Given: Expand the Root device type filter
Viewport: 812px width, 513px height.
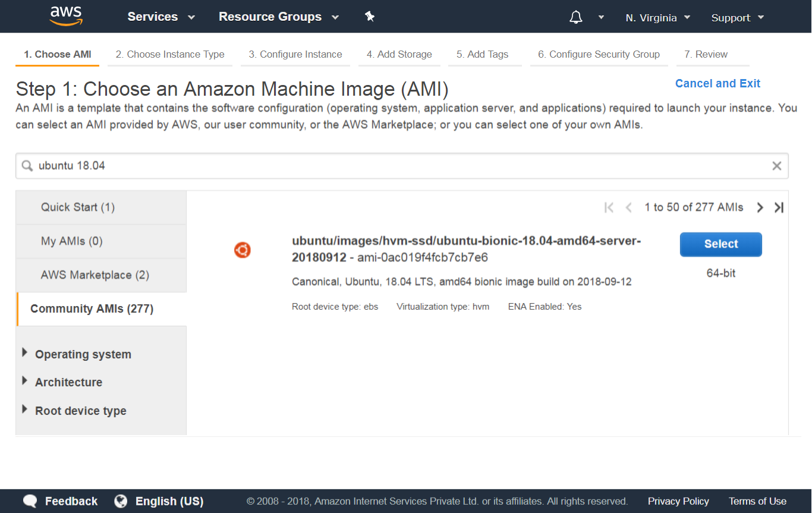Looking at the screenshot, I should point(74,411).
